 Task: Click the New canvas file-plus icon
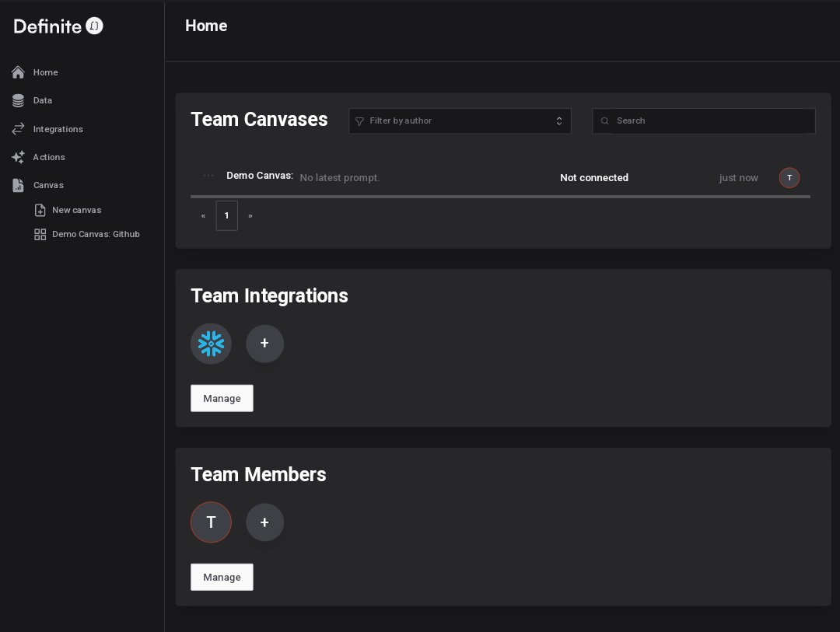pos(40,210)
